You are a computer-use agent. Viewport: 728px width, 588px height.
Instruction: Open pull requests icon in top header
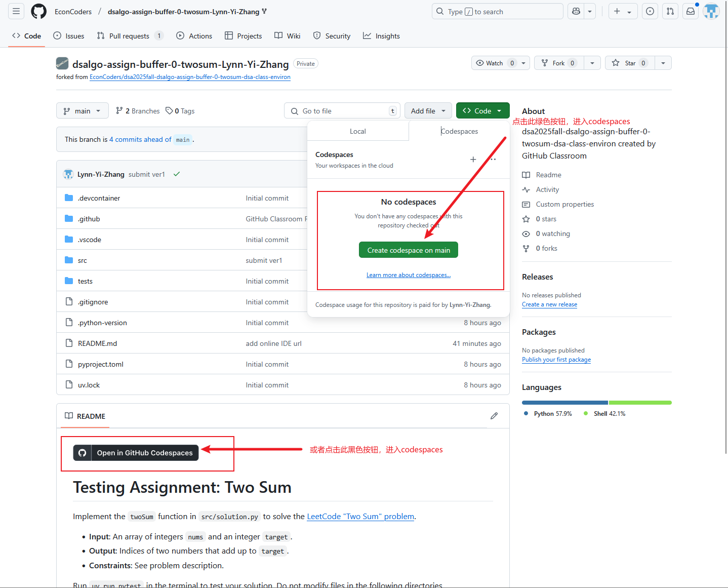tap(670, 11)
